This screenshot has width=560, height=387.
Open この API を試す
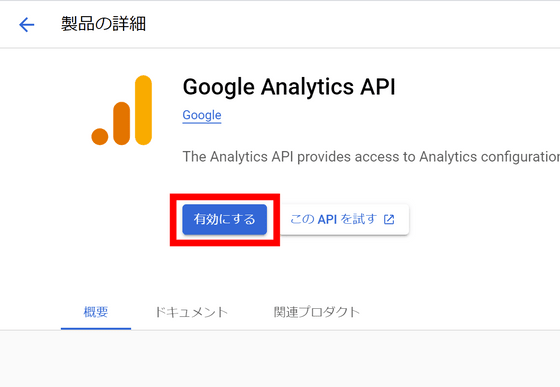pyautogui.click(x=344, y=219)
